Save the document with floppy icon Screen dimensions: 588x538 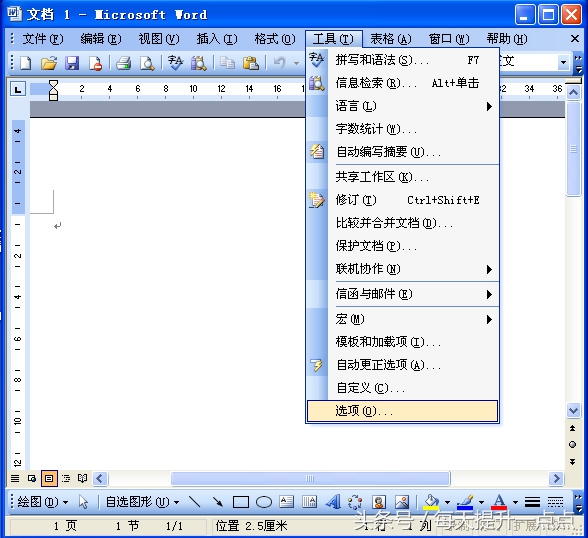pyautogui.click(x=72, y=63)
